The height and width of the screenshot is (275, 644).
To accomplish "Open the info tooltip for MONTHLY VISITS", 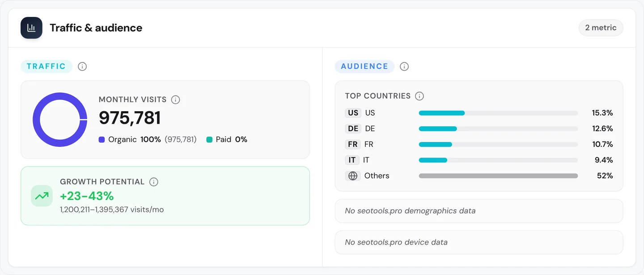I will 176,100.
